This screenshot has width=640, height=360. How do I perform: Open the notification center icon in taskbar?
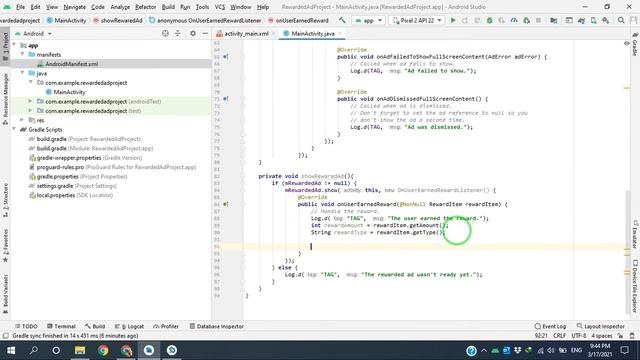pos(625,350)
